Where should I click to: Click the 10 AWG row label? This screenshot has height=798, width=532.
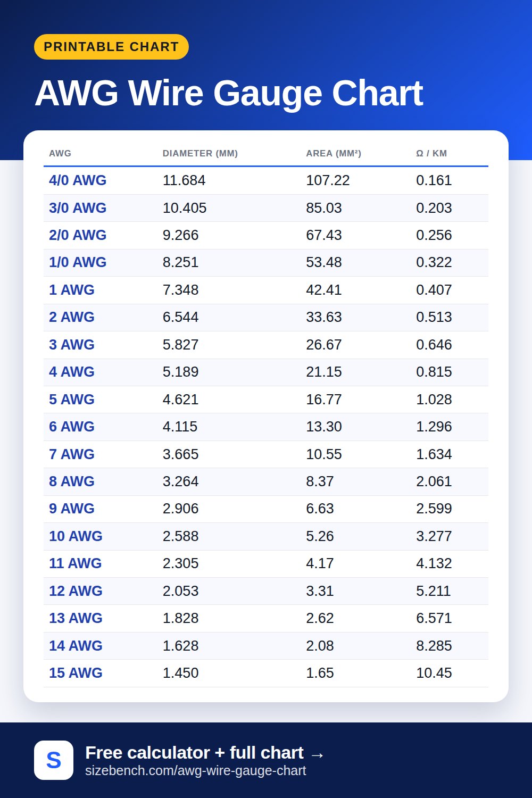click(x=76, y=536)
